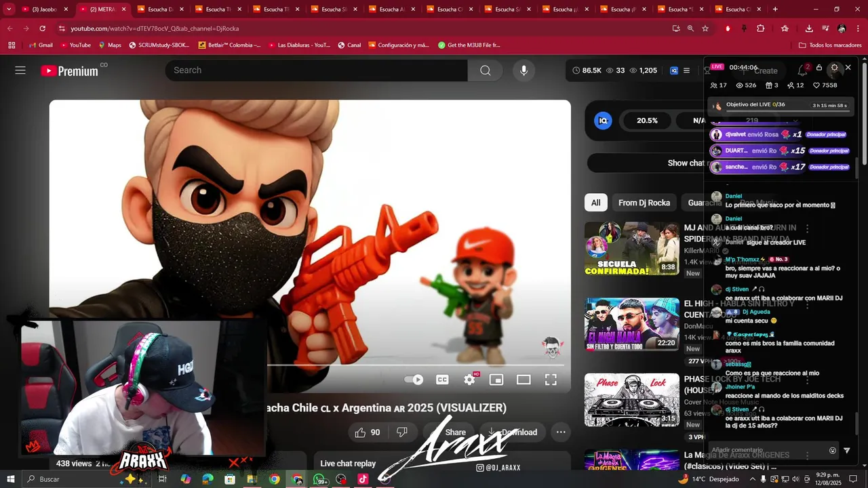This screenshot has width=868, height=488.
Task: Open the vidIQ list menu icon
Action: (686, 70)
